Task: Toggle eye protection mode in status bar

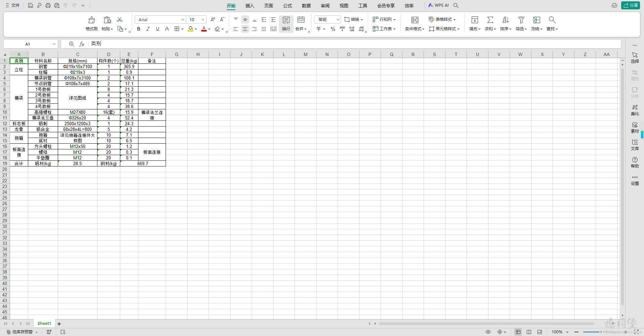Action: click(488, 332)
